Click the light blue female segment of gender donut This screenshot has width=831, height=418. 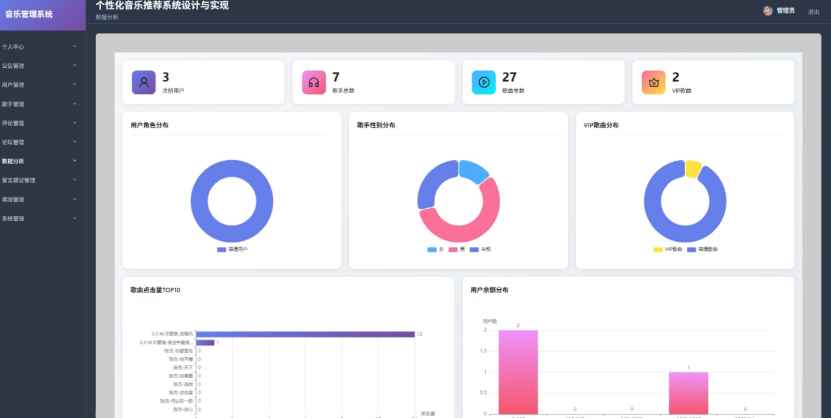tap(474, 170)
